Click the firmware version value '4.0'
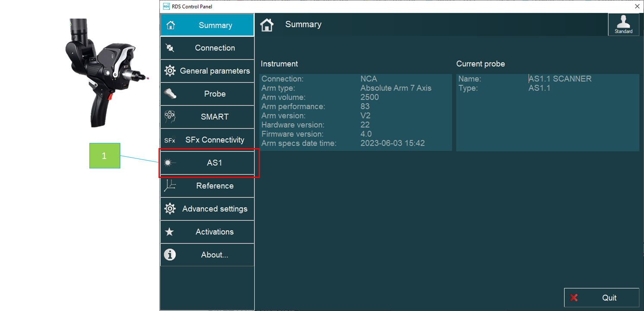This screenshot has height=311, width=644. click(366, 134)
